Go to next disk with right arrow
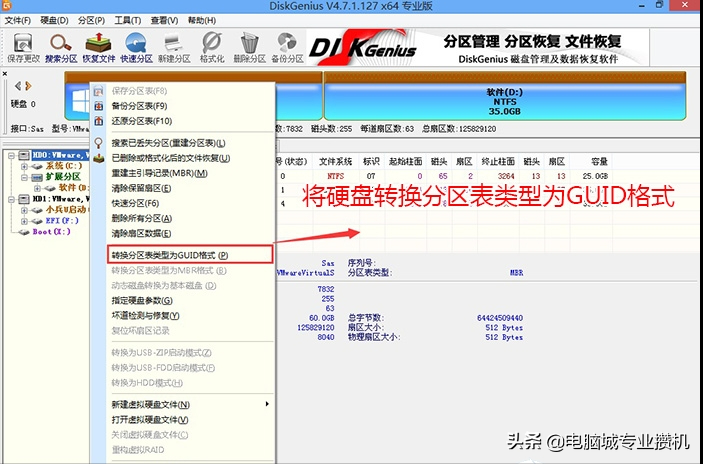 click(28, 86)
